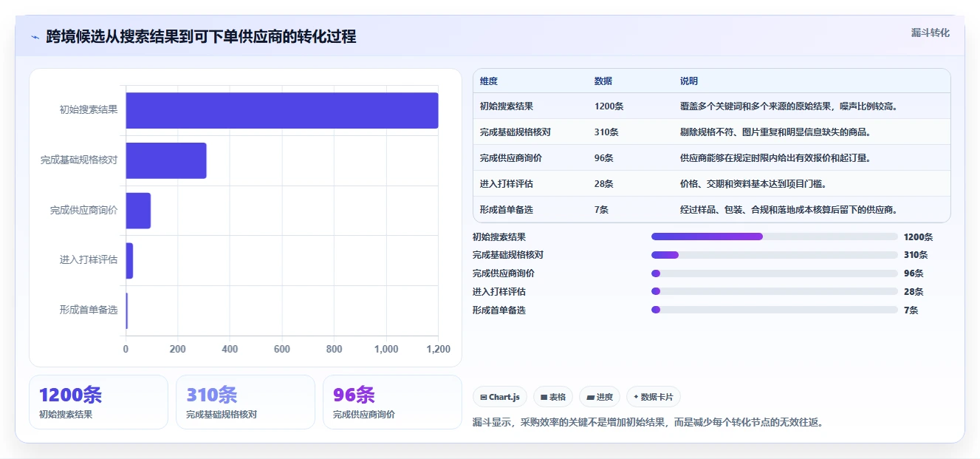Click table cell 完成基础规格核对 in 维度 column
The width and height of the screenshot is (980, 459).
coord(515,132)
